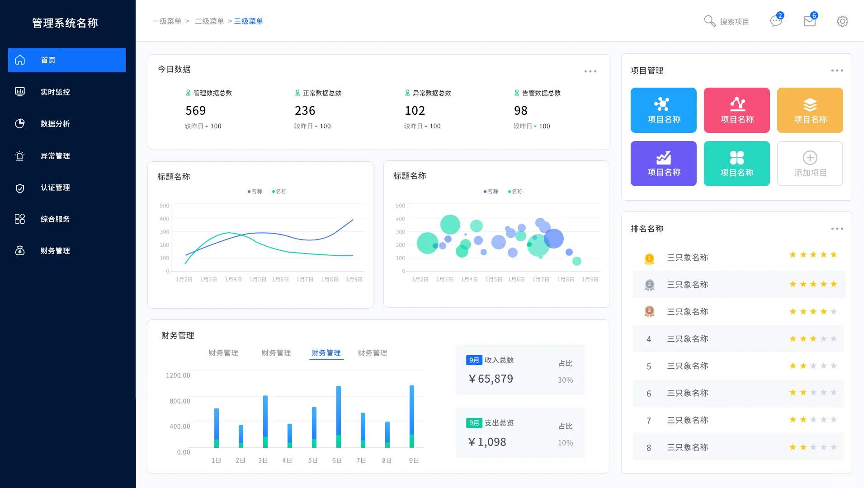Open the orange layers project tile
The width and height of the screenshot is (868, 488).
[x=810, y=110]
